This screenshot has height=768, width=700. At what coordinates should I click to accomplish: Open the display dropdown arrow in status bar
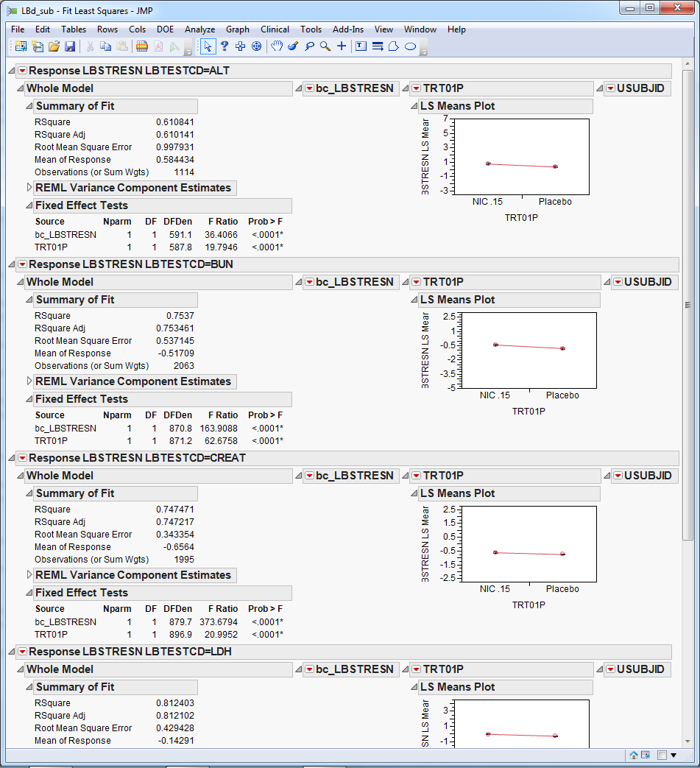(674, 755)
